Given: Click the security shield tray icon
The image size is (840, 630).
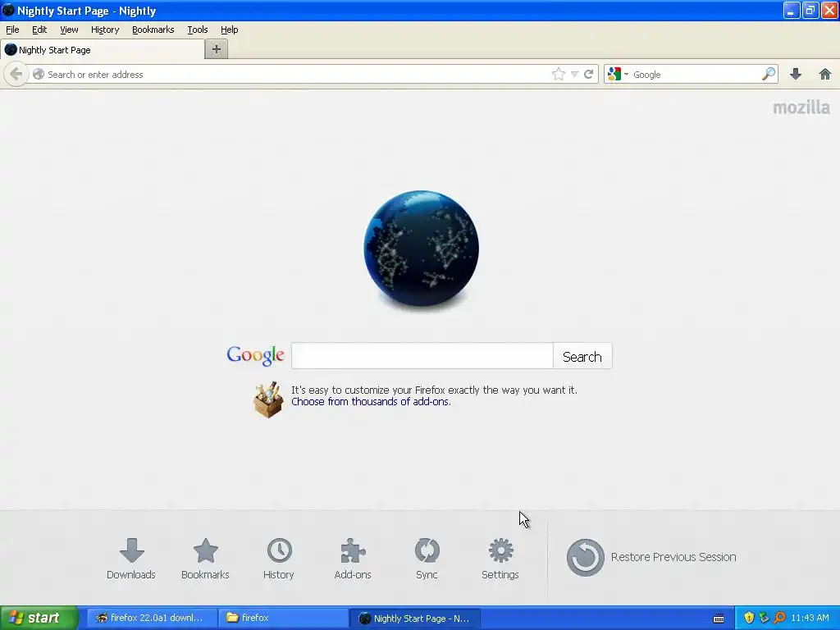Looking at the screenshot, I should click(x=749, y=618).
